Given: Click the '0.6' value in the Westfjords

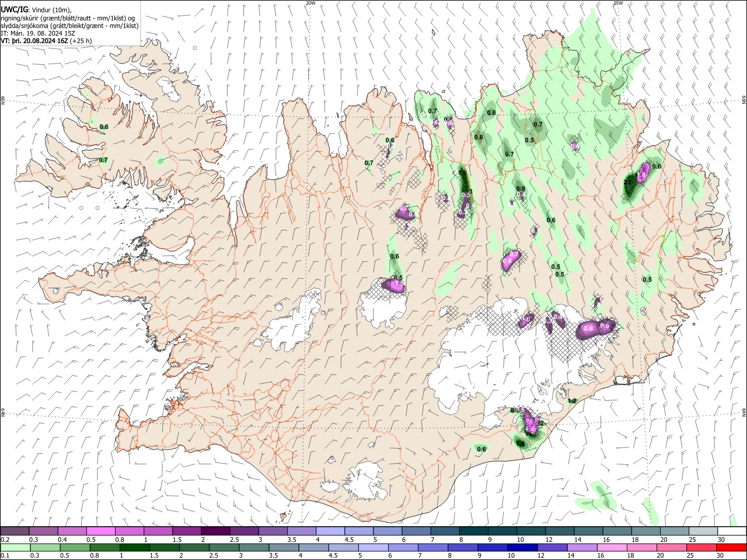Looking at the screenshot, I should [104, 127].
